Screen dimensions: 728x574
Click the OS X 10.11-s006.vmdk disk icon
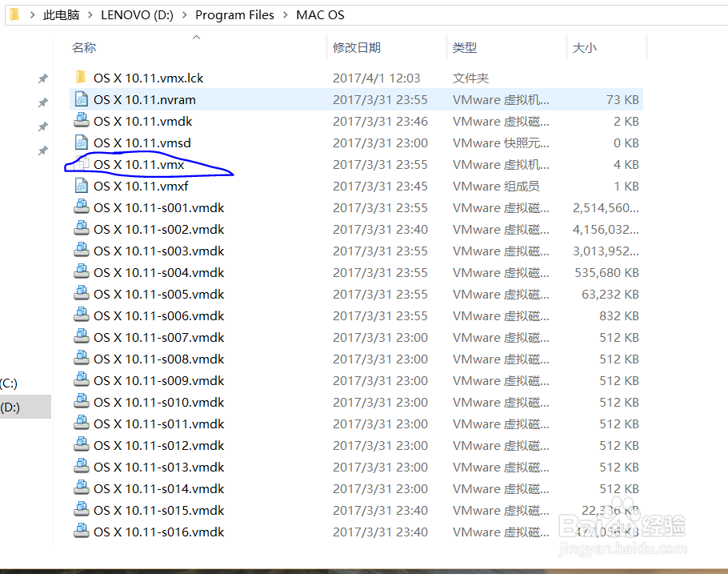click(82, 315)
